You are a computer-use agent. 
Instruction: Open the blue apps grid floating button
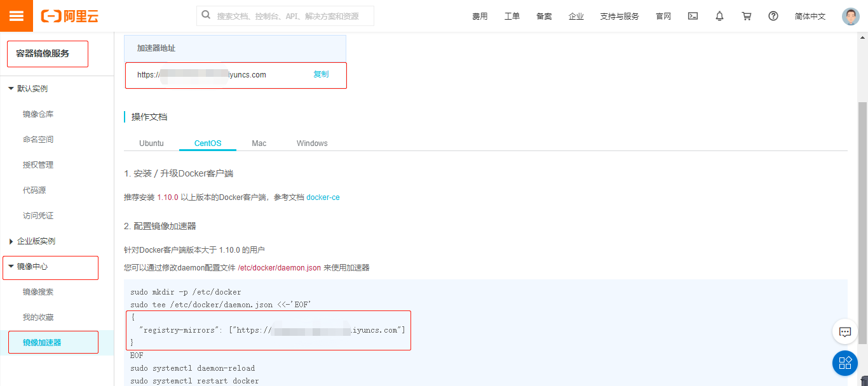coord(845,363)
